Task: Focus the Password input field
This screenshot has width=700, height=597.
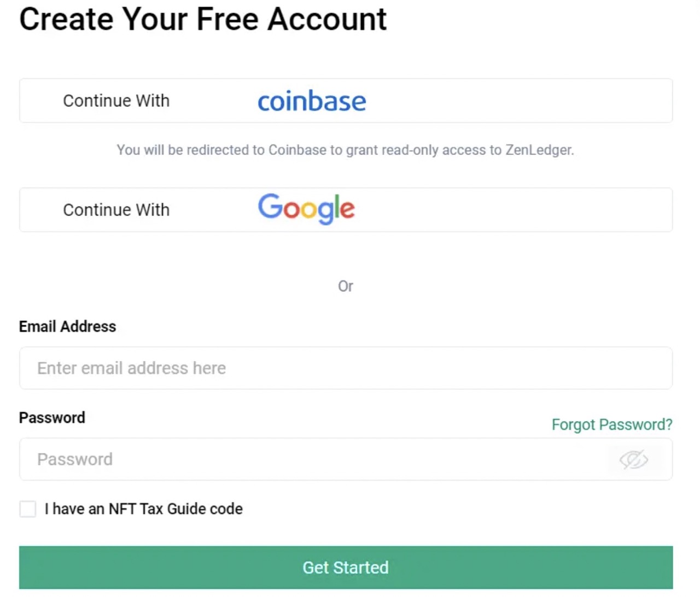Action: (x=273, y=459)
